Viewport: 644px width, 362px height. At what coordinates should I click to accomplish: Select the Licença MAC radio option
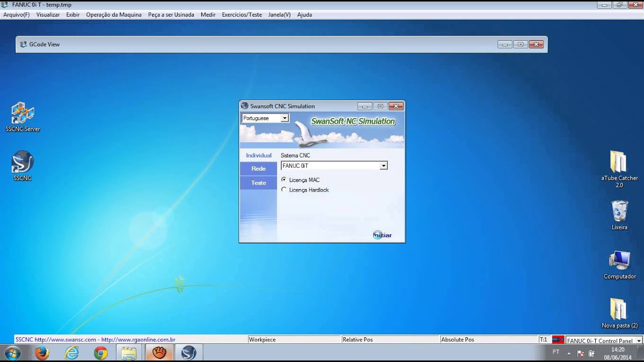[284, 179]
